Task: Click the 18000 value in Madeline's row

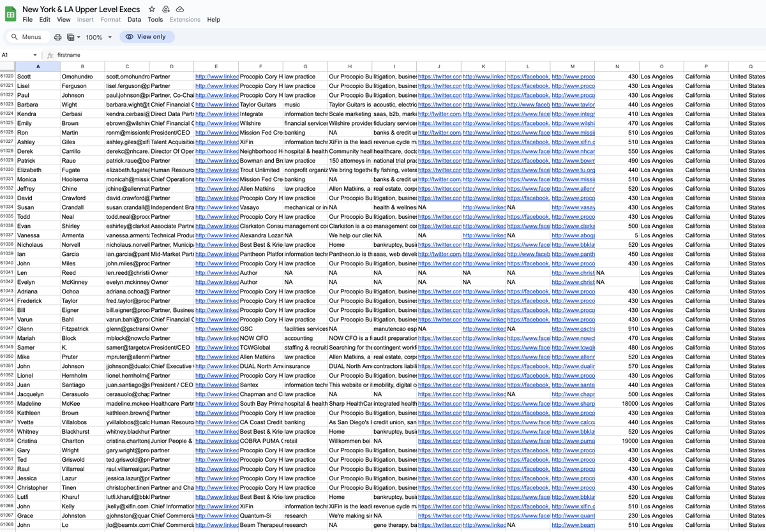Action: pos(617,404)
